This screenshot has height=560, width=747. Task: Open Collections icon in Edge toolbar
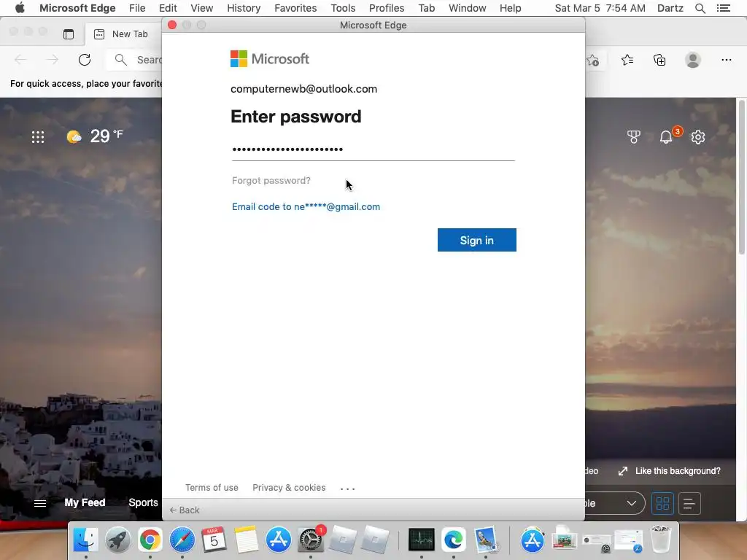tap(659, 60)
